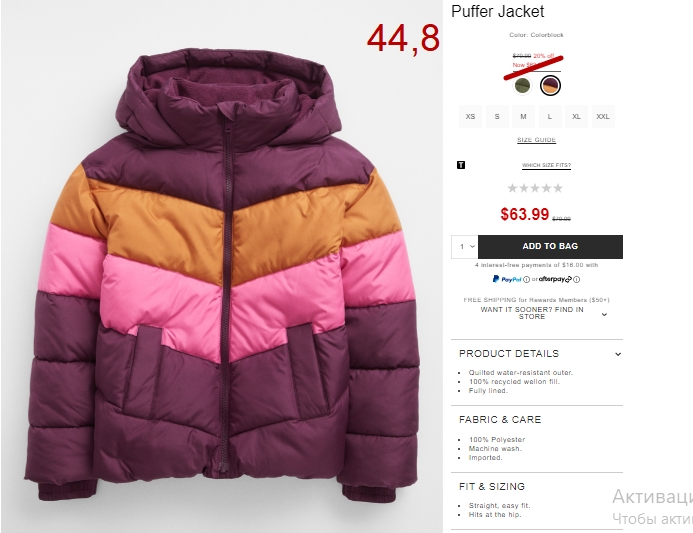Click the Afterpay logo
Image resolution: width=693 pixels, height=533 pixels.
556,279
